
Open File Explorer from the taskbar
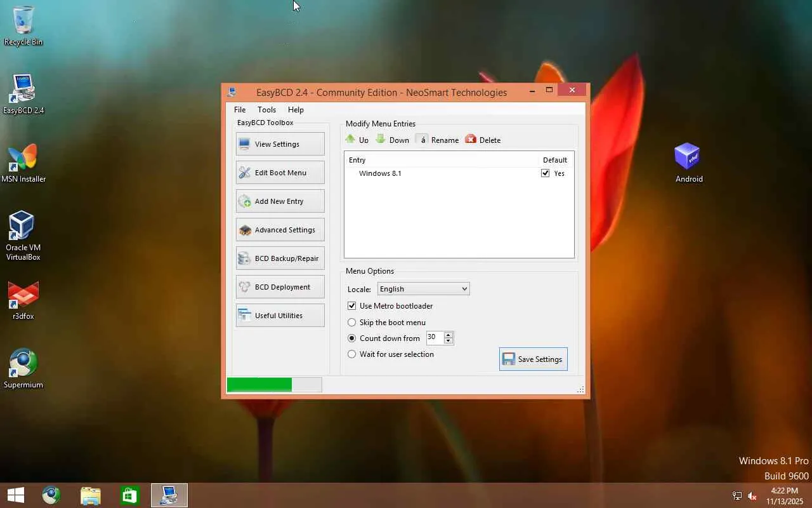[91, 495]
